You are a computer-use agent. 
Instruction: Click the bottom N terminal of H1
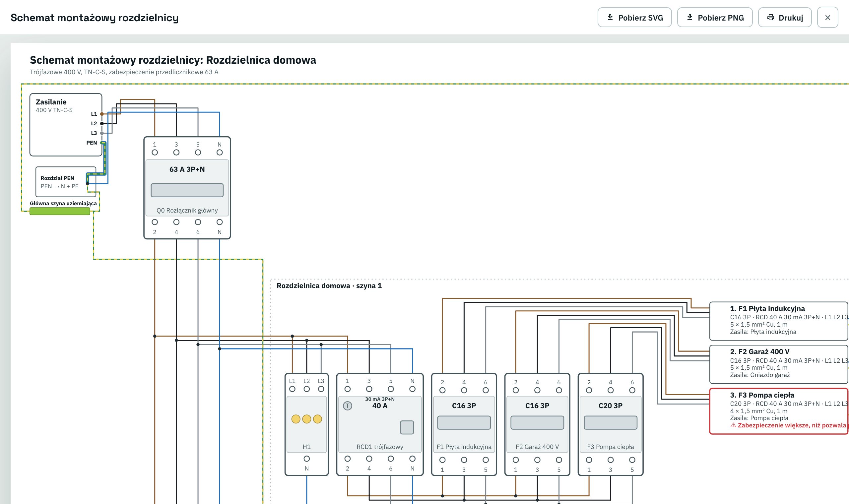point(307,459)
